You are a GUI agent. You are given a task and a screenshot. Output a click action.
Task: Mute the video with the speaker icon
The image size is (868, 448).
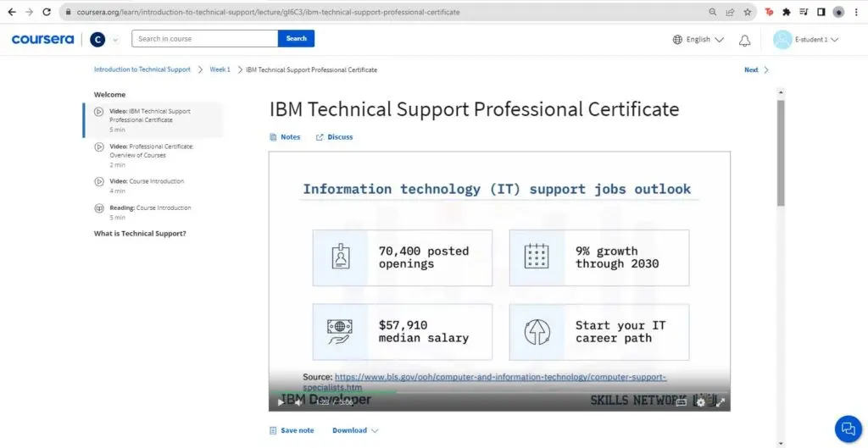[x=298, y=402]
